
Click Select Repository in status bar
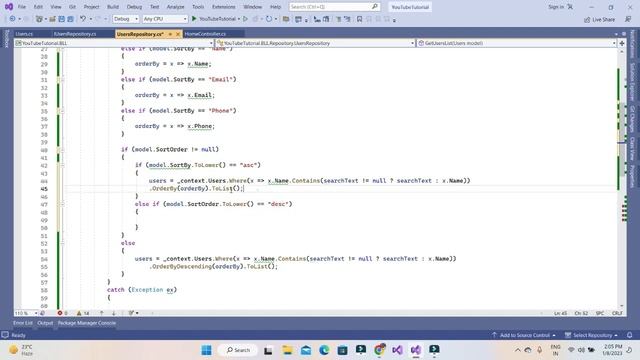pos(591,335)
